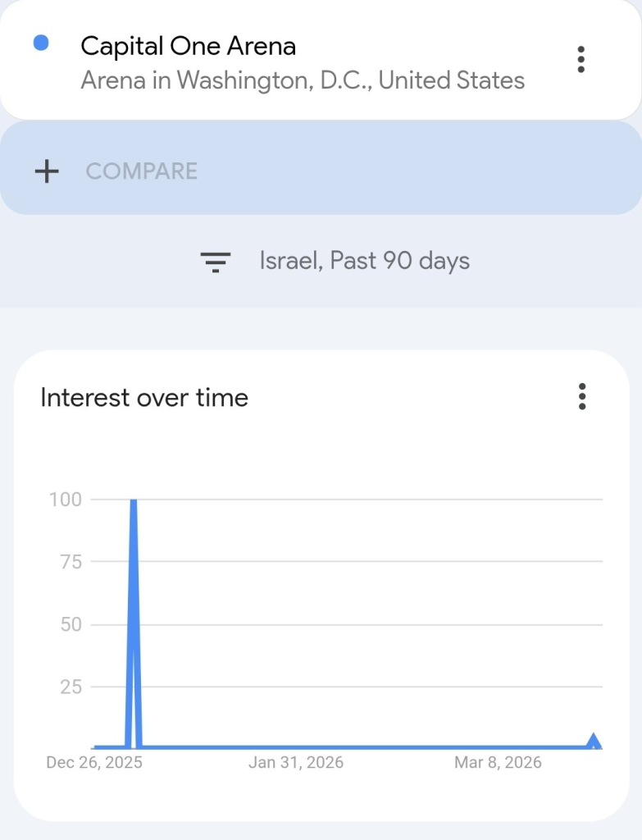Click the Interest over time heading
Screen dimensions: 642x840
coord(144,398)
